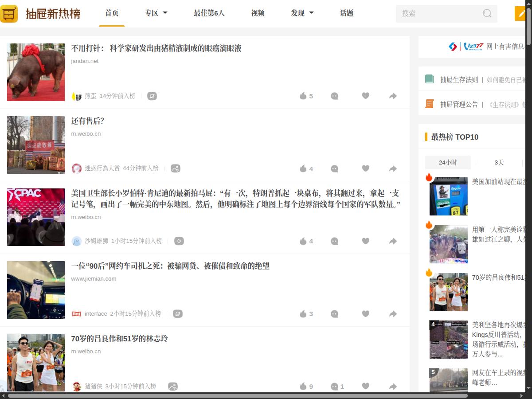Screen dimensions: 532x399
Task: Switch hot list to 3天 tab
Action: [x=498, y=163]
